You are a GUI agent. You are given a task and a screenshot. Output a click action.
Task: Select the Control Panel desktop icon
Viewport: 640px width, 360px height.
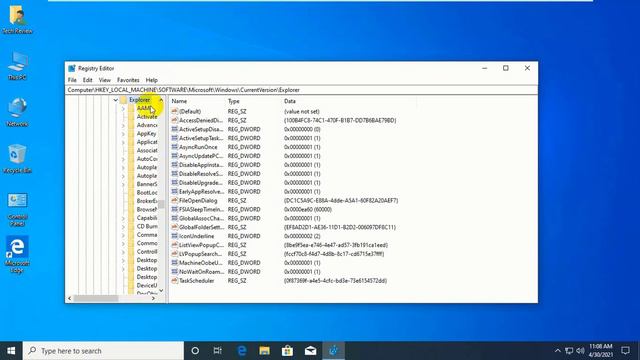point(17,209)
